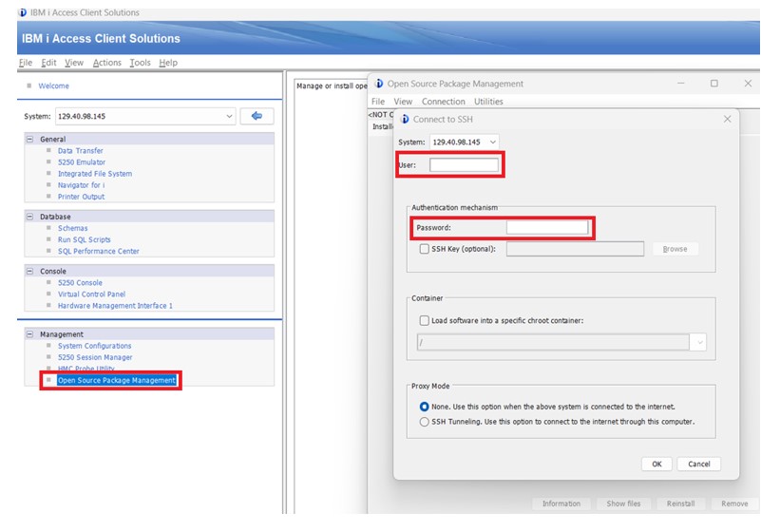Viewport: 780px width, 532px height.
Task: Open Virtual Control Panel
Action: tap(91, 294)
